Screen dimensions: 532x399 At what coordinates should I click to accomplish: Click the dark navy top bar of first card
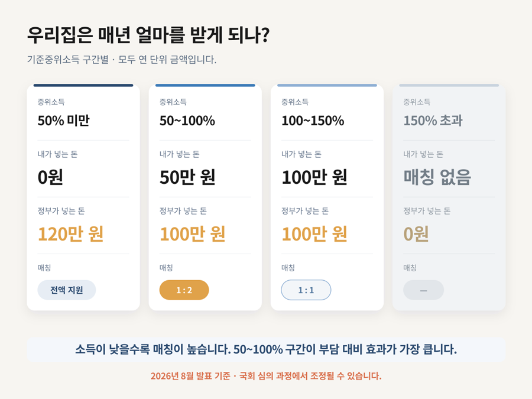(x=83, y=85)
